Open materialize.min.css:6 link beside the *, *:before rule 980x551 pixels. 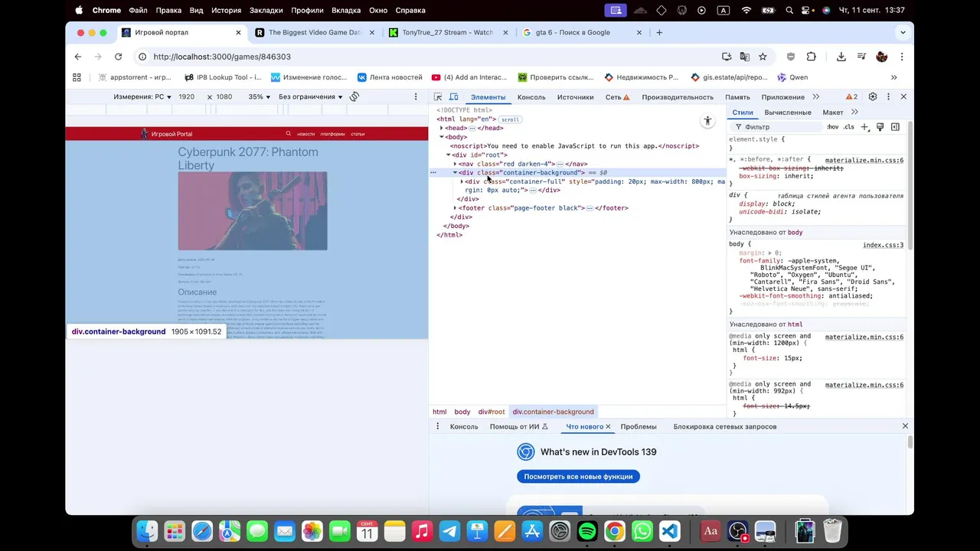coord(864,161)
